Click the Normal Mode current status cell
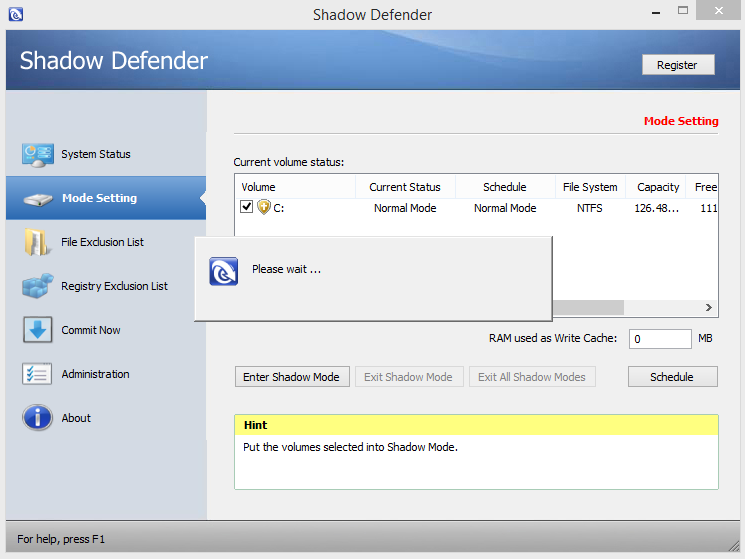This screenshot has width=745, height=559. tap(405, 208)
